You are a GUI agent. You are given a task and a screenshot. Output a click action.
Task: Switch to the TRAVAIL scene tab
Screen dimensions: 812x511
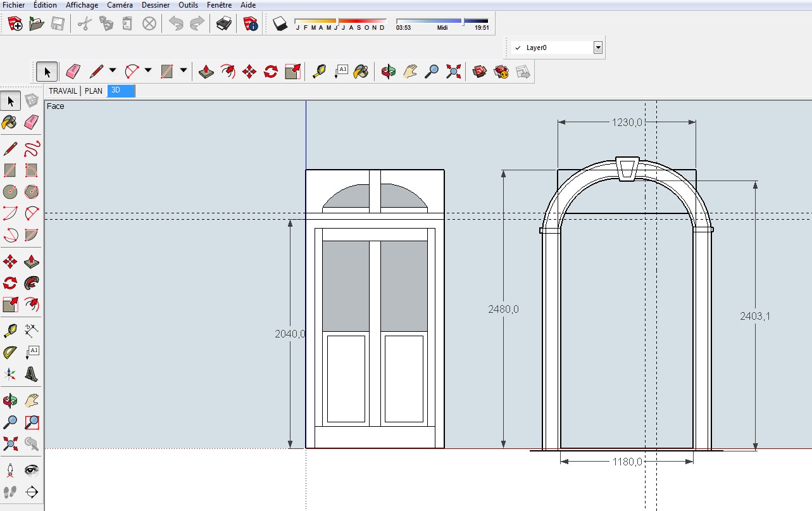63,91
